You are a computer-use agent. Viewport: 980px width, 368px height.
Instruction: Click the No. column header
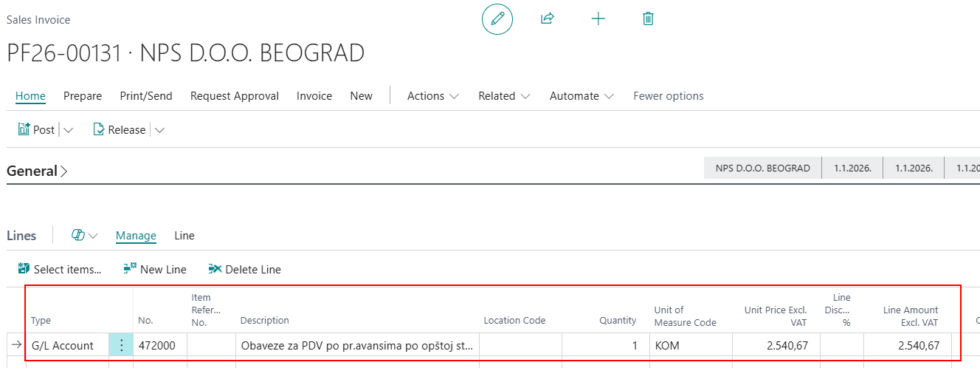tap(145, 321)
